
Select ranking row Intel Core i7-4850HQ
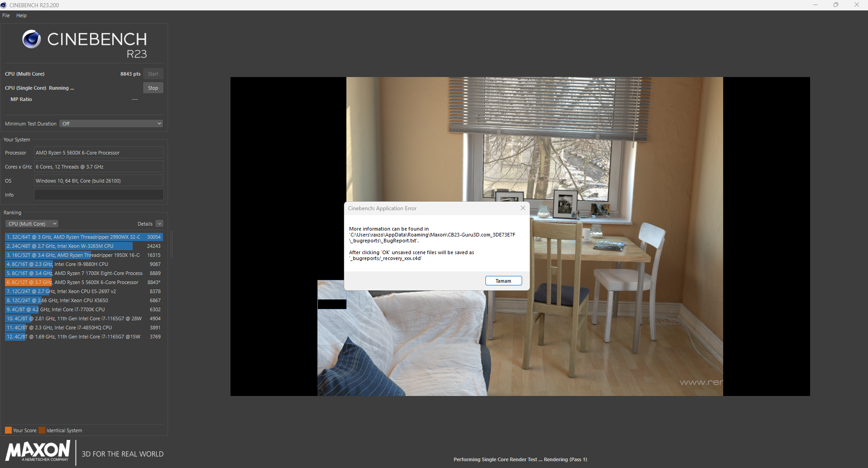pyautogui.click(x=83, y=328)
